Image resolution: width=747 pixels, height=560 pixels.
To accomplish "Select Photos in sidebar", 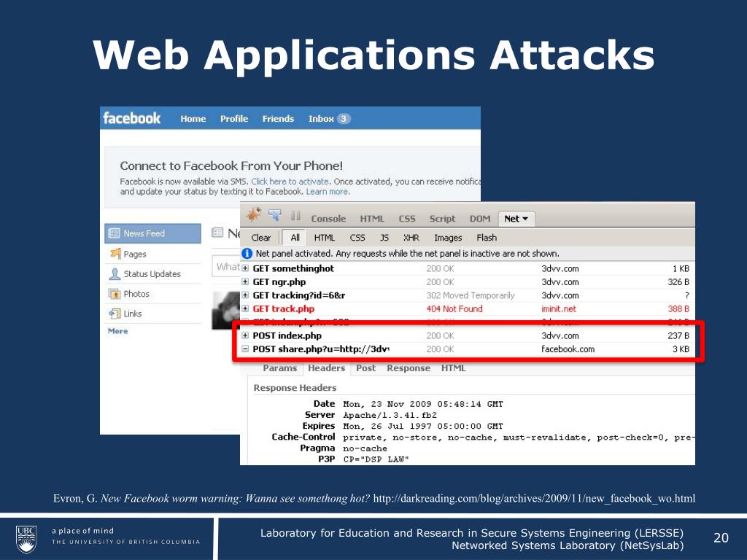I will point(153,294).
